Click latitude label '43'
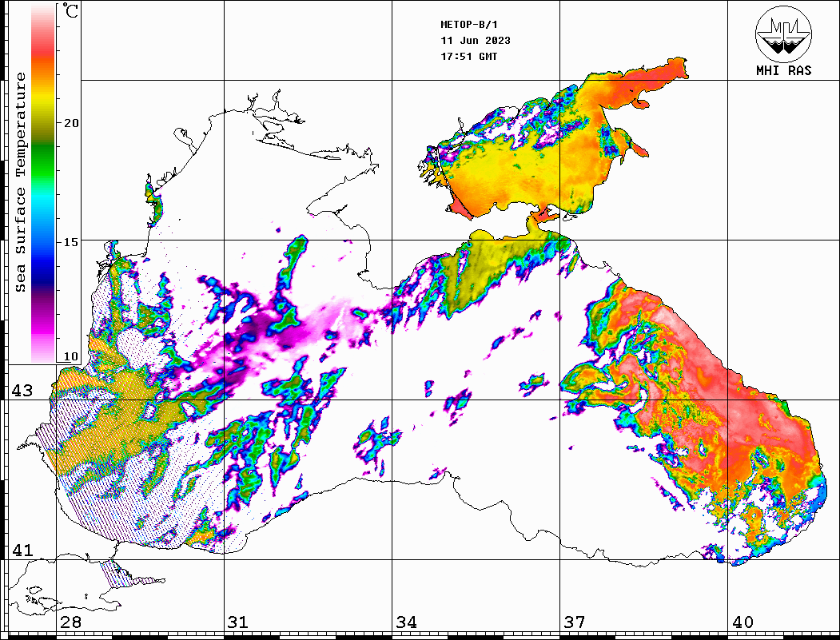The width and height of the screenshot is (840, 640). (22, 391)
